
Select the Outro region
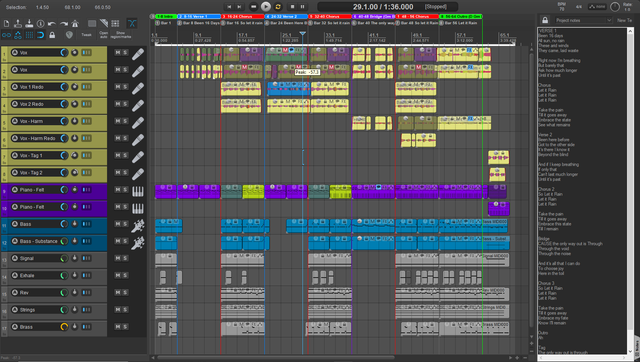(x=461, y=17)
